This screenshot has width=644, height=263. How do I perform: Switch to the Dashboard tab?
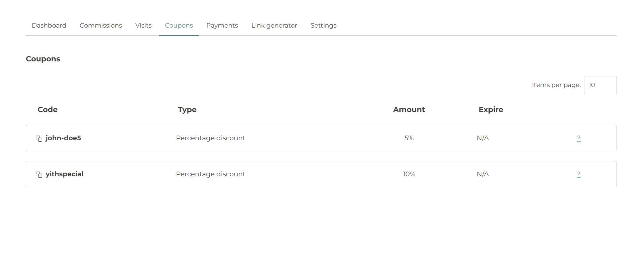coord(49,25)
